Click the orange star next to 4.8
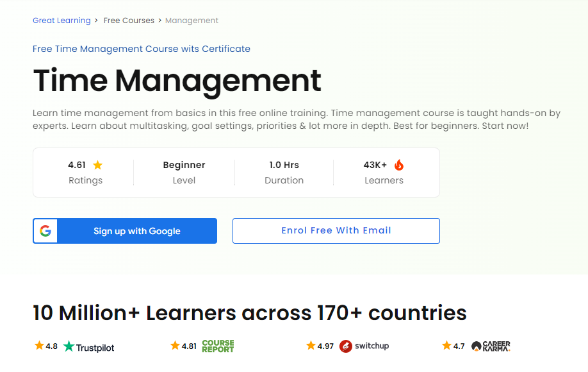 click(39, 345)
